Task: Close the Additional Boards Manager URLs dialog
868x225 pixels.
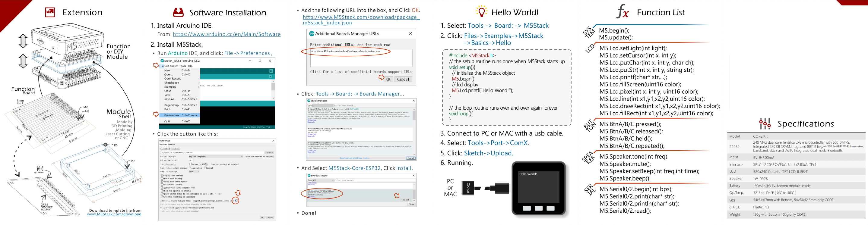Action: (x=410, y=34)
